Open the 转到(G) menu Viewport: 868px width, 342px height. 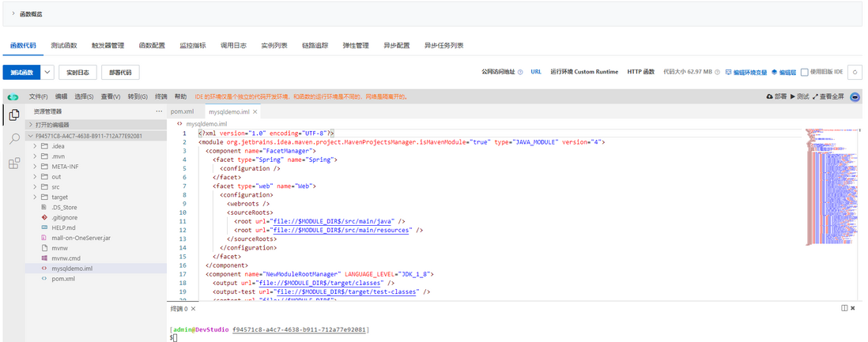pyautogui.click(x=138, y=96)
